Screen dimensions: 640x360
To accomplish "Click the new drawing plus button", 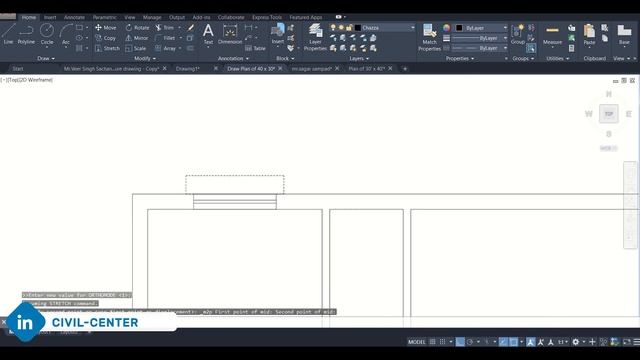I will click(405, 69).
